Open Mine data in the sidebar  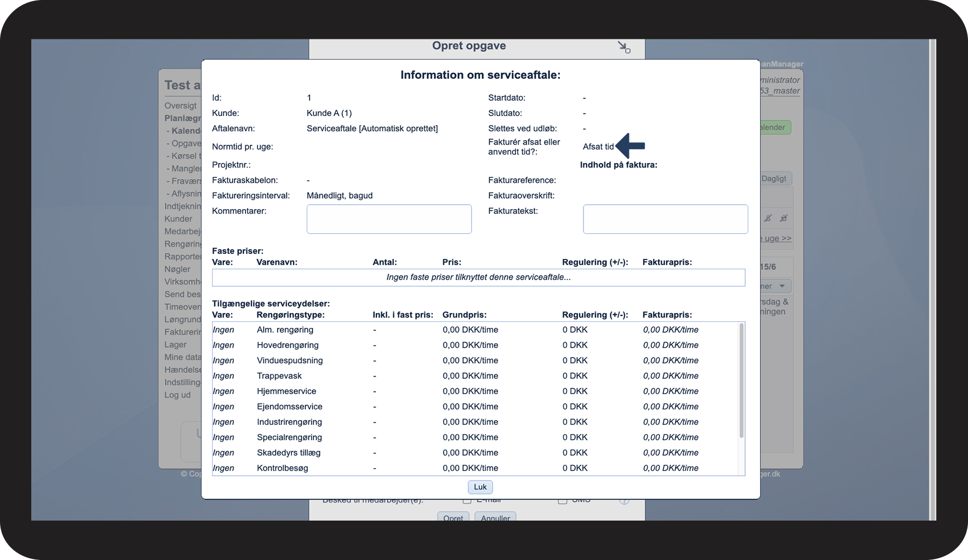point(183,357)
